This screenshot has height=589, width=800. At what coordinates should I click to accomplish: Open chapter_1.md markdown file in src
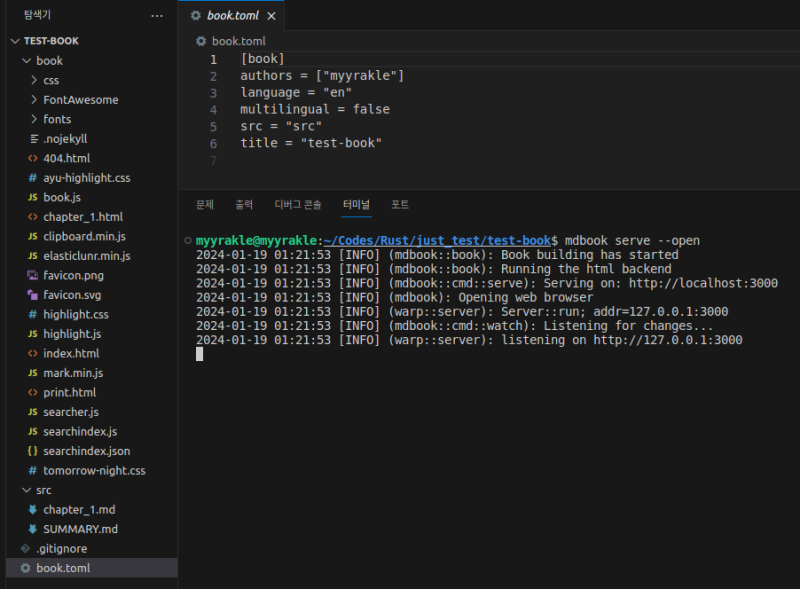point(79,510)
